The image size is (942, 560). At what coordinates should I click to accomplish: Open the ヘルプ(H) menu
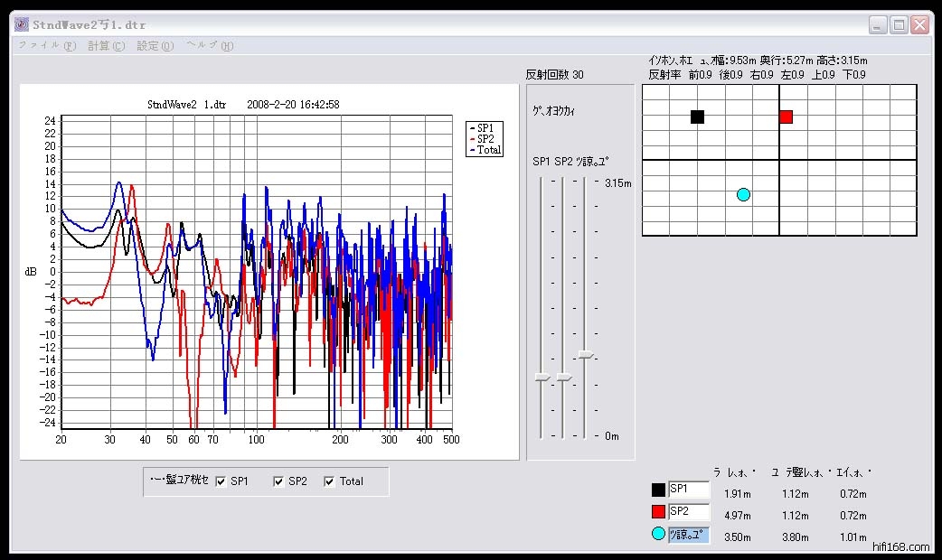tap(210, 46)
